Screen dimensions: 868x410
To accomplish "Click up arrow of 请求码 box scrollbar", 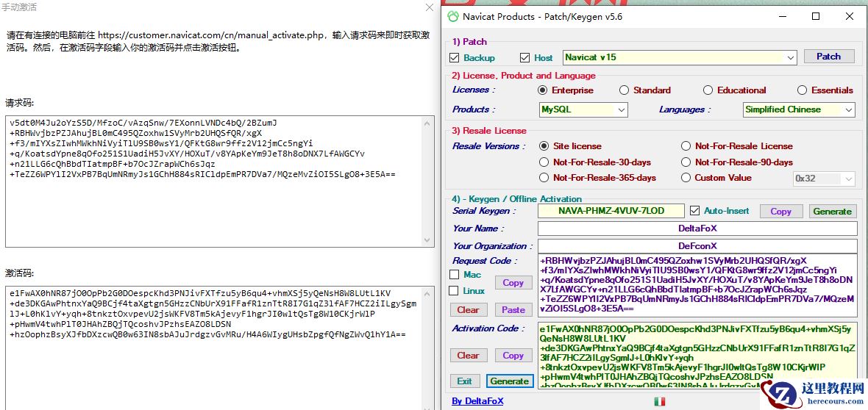I will [428, 124].
